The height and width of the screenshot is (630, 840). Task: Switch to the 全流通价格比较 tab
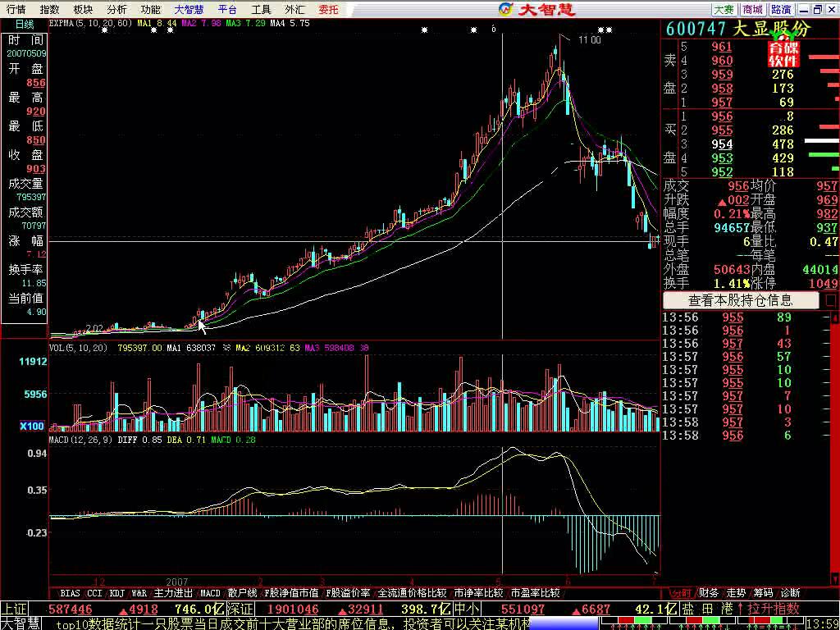click(x=412, y=593)
